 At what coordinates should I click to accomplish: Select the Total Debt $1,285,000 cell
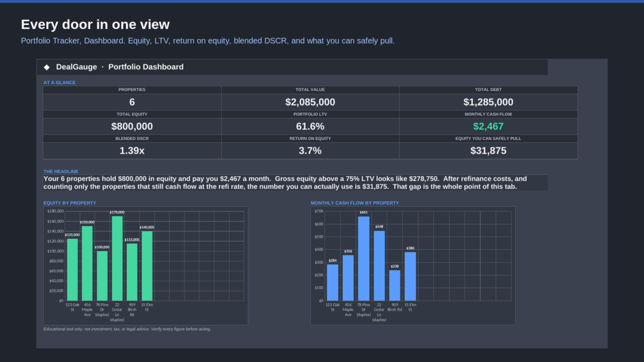[488, 102]
